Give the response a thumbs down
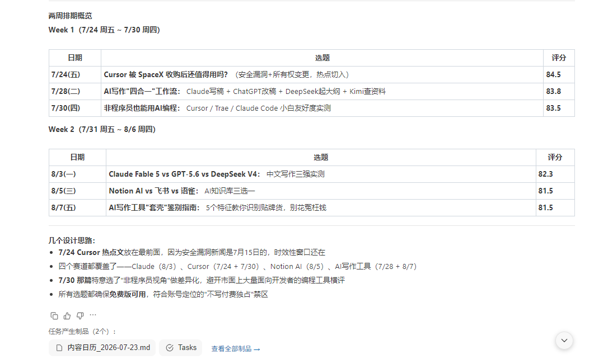The width and height of the screenshot is (608, 364). [x=80, y=316]
